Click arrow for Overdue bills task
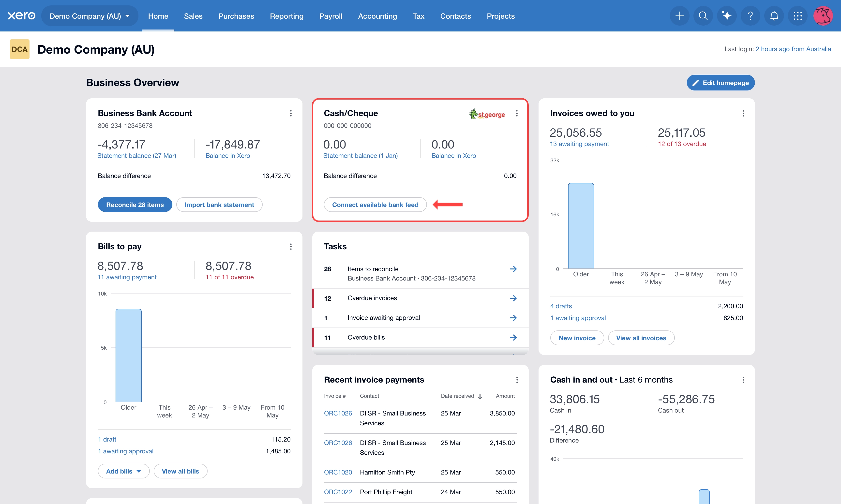This screenshot has width=841, height=504. pyautogui.click(x=513, y=338)
